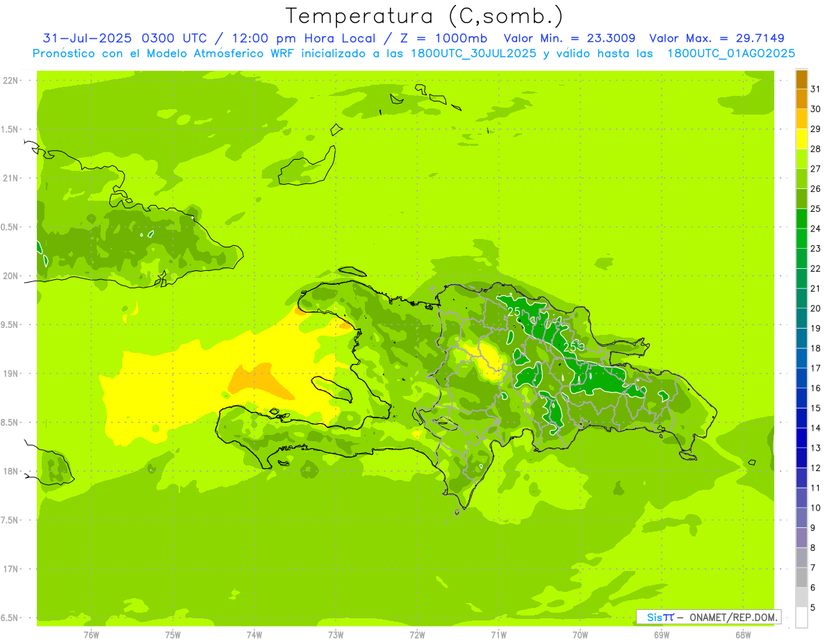Click the "Valor Min. = 23.3009" text
The width and height of the screenshot is (834, 644).
coord(569,38)
